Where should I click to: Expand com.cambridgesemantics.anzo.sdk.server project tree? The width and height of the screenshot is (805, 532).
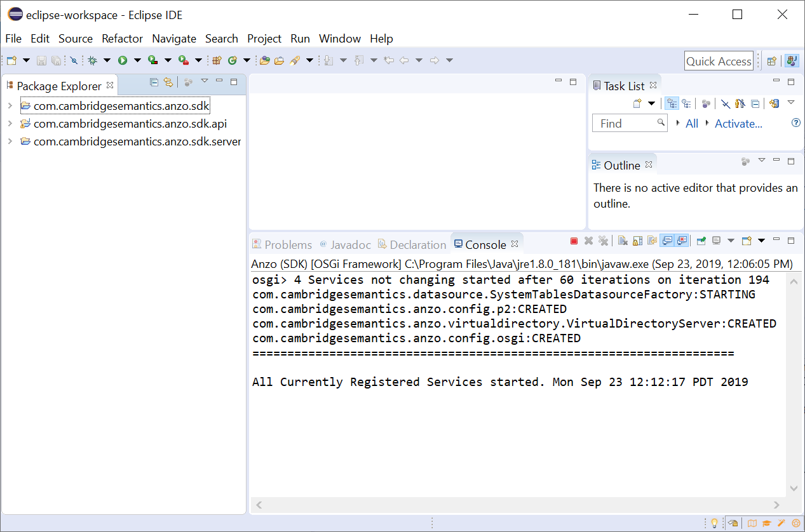click(10, 142)
